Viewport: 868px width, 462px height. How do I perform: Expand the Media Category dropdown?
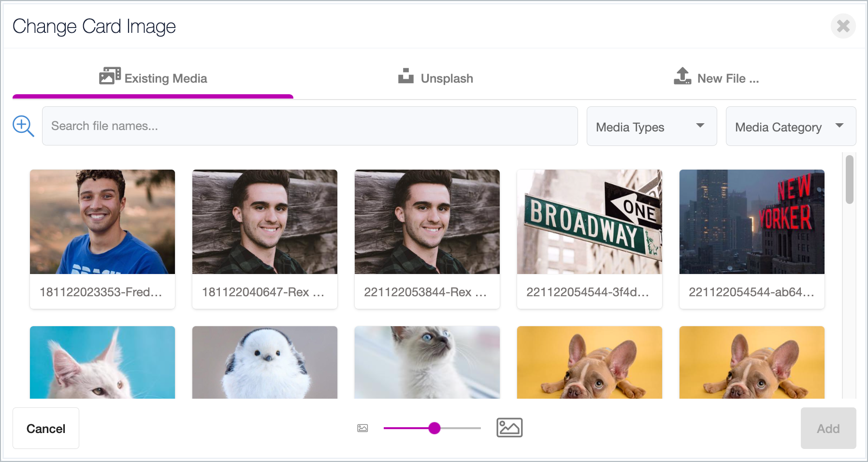click(791, 127)
